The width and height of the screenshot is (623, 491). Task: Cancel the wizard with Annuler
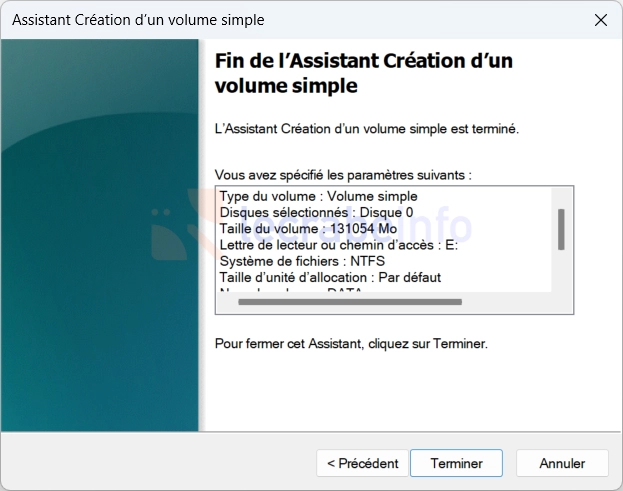click(x=562, y=463)
